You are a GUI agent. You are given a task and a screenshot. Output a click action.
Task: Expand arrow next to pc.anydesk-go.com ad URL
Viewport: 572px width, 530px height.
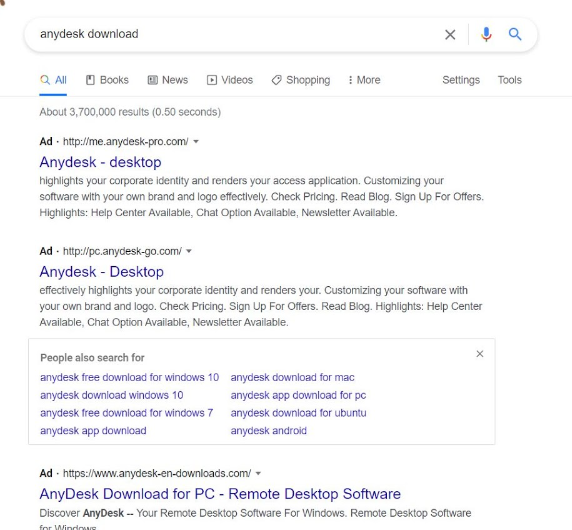(189, 251)
